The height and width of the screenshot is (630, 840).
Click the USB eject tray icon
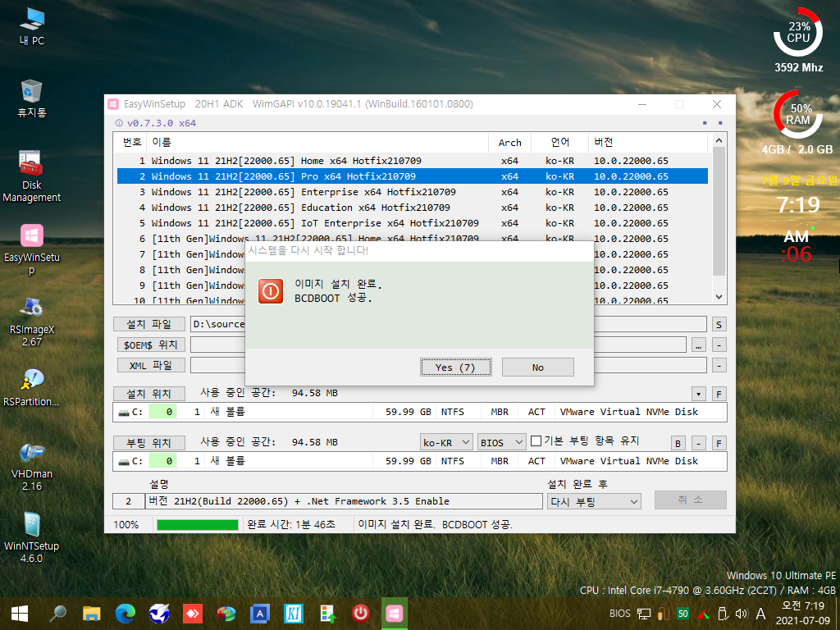pos(722,614)
